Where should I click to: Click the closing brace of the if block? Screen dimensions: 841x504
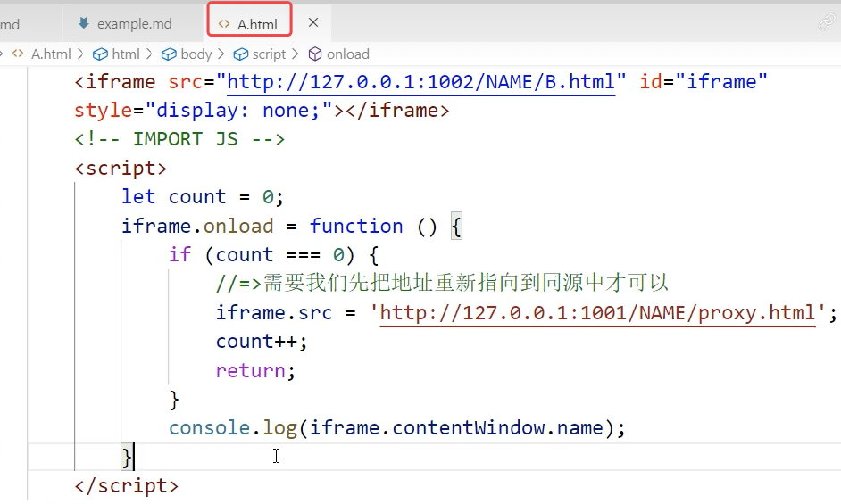(x=174, y=400)
